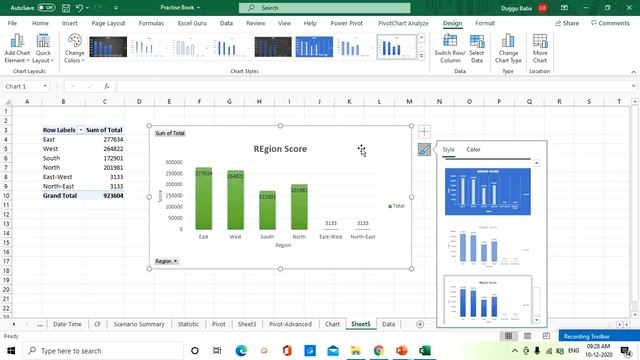This screenshot has height=360, width=640.
Task: Show hidden system tray icons
Action: 514,351
